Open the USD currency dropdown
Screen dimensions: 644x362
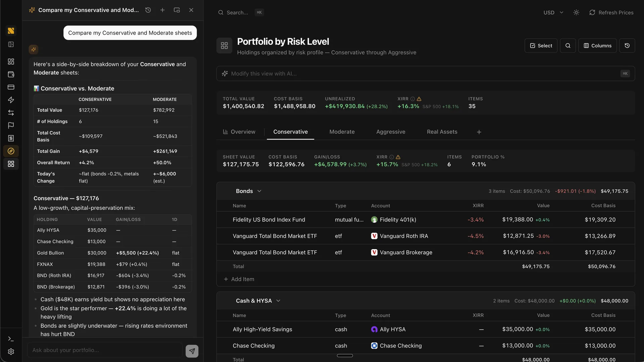coord(553,12)
